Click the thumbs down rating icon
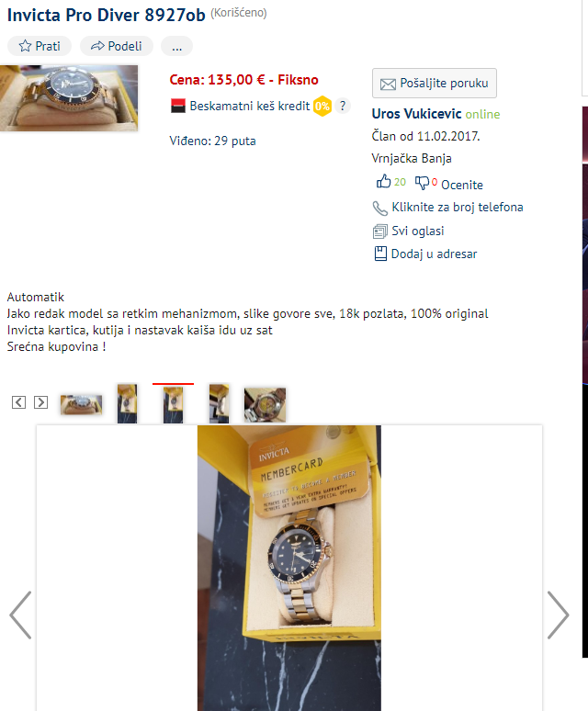The height and width of the screenshot is (711, 588). click(422, 183)
